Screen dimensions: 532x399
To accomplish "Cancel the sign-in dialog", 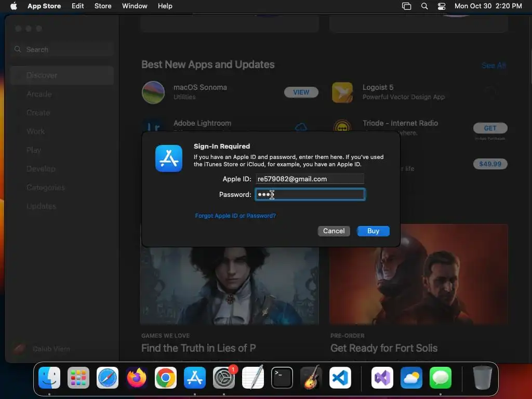I will pyautogui.click(x=334, y=231).
